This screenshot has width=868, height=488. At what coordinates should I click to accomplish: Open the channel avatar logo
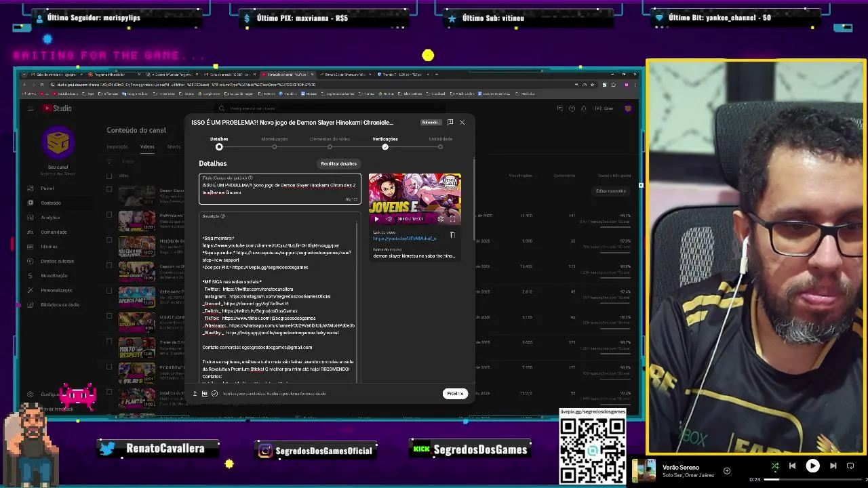[x=58, y=142]
